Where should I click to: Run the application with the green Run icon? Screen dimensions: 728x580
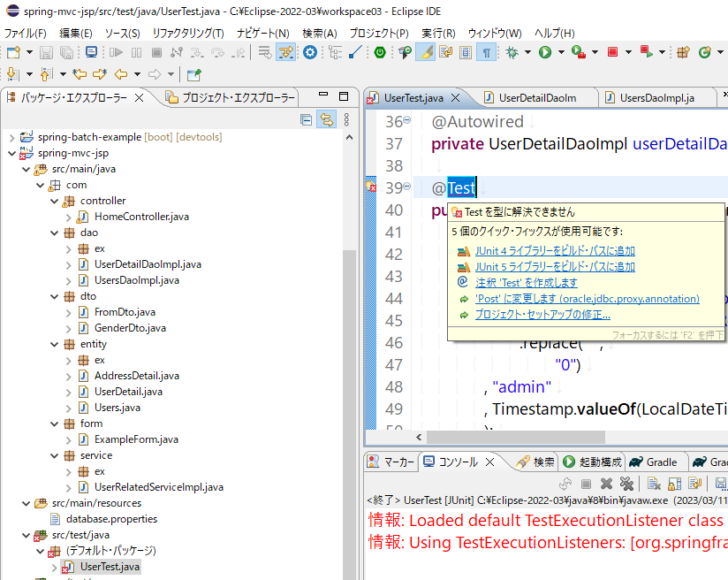click(x=545, y=56)
